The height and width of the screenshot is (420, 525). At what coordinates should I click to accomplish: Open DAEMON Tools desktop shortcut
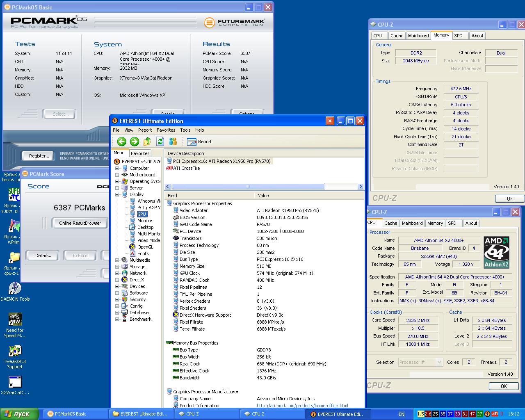15,291
